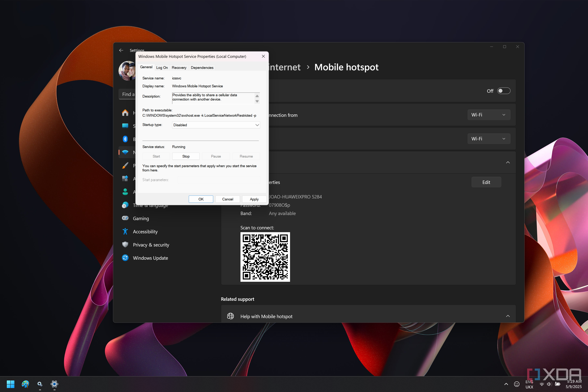
Task: Open the Startup type dropdown showing Disabled
Action: (x=215, y=125)
